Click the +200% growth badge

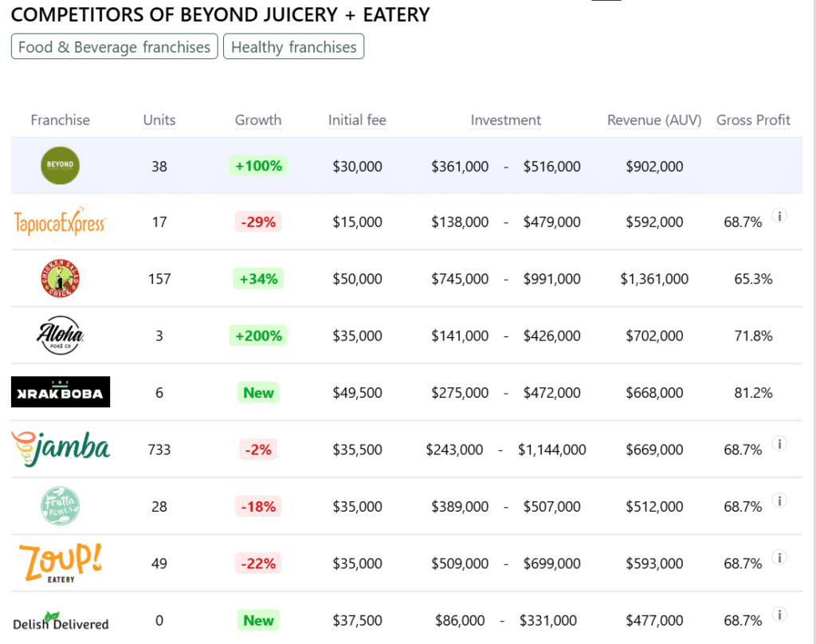258,336
